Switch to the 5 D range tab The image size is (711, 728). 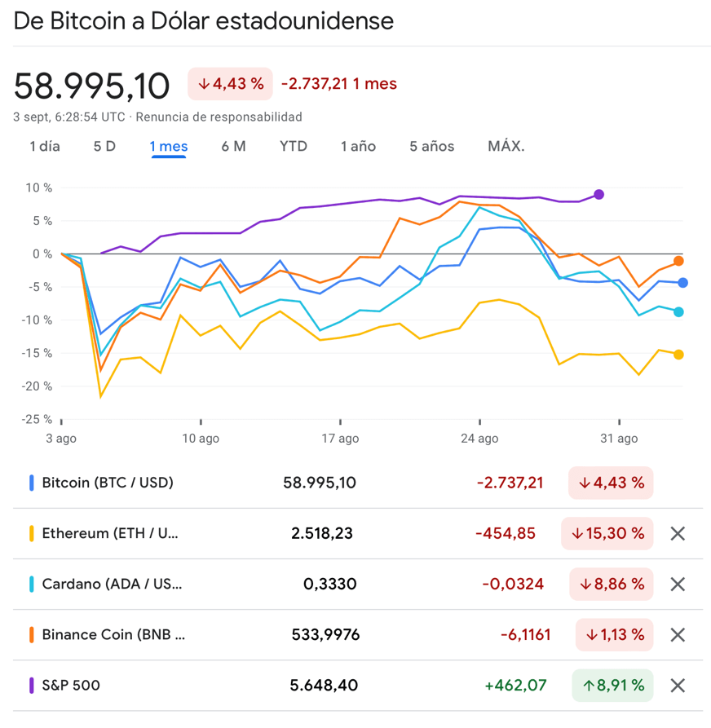[x=104, y=147]
